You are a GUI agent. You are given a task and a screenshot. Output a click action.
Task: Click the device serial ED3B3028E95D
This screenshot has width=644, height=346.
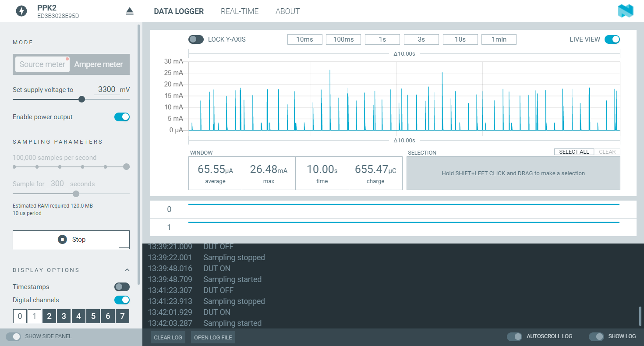pos(58,16)
